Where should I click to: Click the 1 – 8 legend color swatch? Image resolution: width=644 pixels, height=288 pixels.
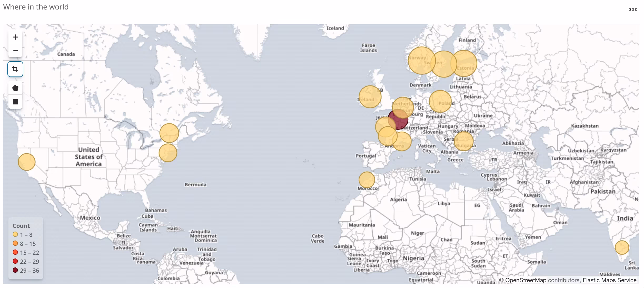click(x=15, y=234)
